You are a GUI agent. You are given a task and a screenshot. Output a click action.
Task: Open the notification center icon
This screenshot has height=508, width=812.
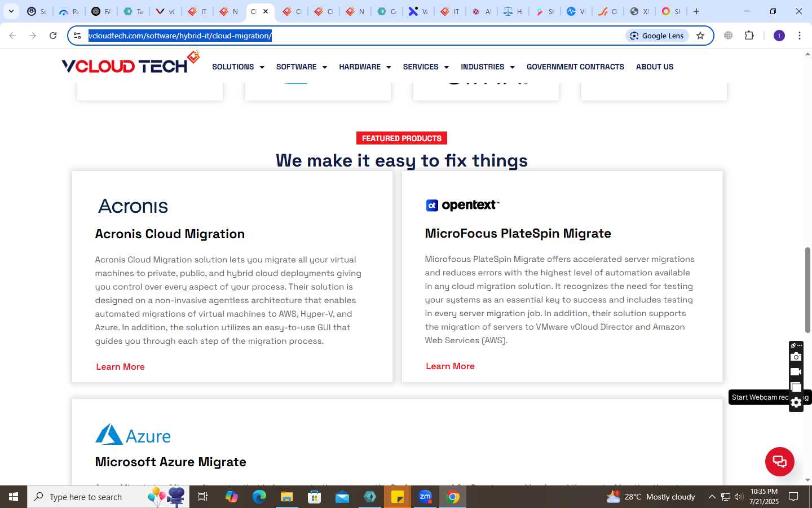pyautogui.click(x=793, y=497)
